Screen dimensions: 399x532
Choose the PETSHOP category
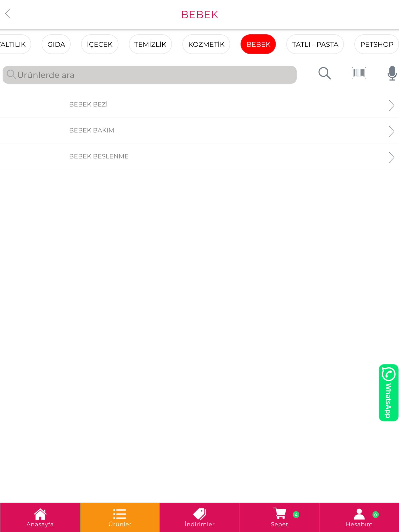pos(377,44)
